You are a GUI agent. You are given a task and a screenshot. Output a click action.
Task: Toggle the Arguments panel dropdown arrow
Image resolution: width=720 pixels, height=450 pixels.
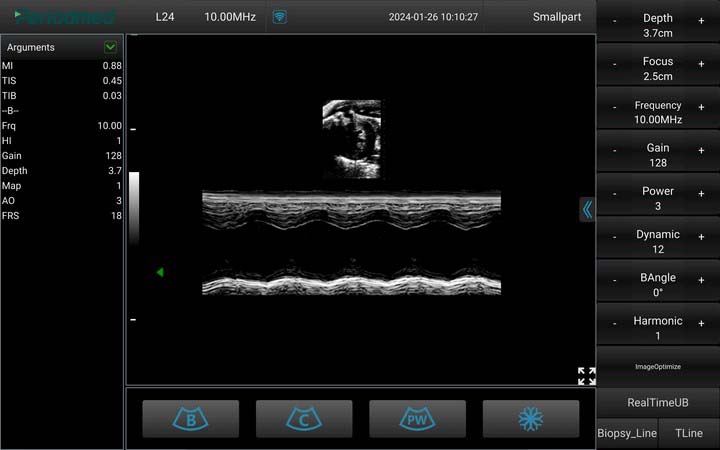click(110, 47)
